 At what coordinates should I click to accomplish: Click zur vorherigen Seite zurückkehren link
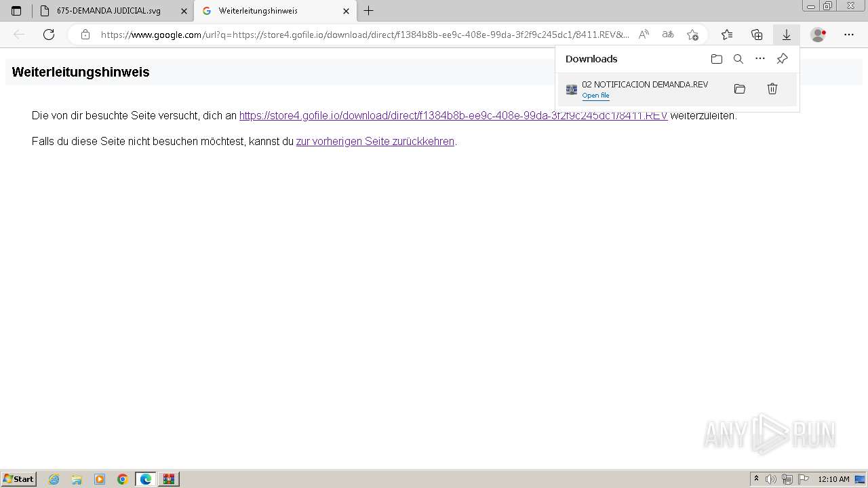pyautogui.click(x=375, y=141)
